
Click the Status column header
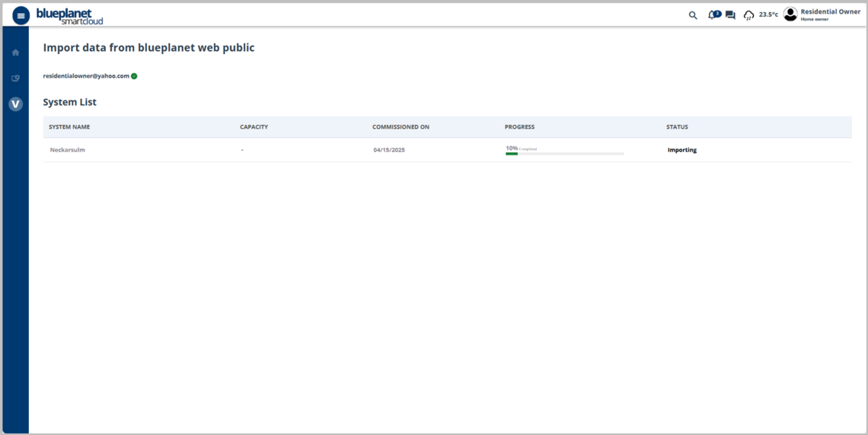[677, 127]
